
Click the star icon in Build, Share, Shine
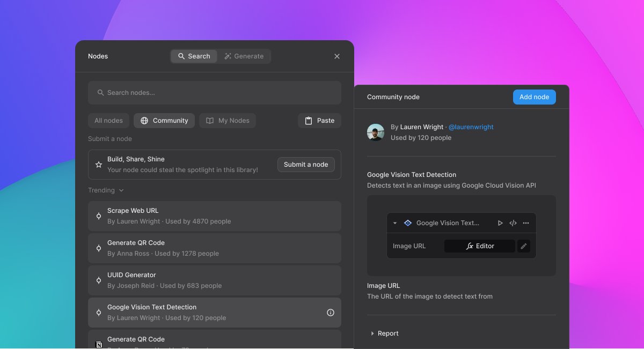click(99, 165)
